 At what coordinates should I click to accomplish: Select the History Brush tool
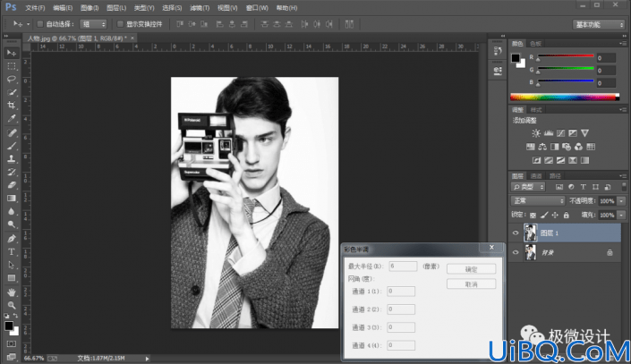(12, 172)
